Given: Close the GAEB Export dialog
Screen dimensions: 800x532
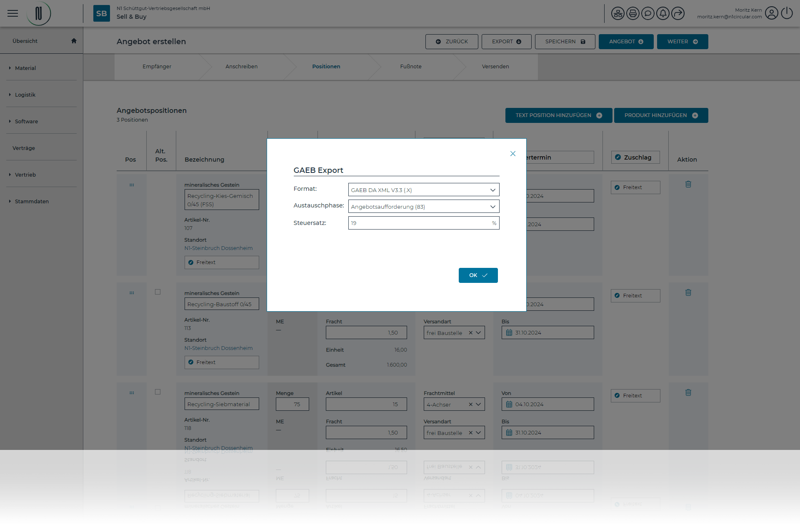Looking at the screenshot, I should tap(512, 154).
